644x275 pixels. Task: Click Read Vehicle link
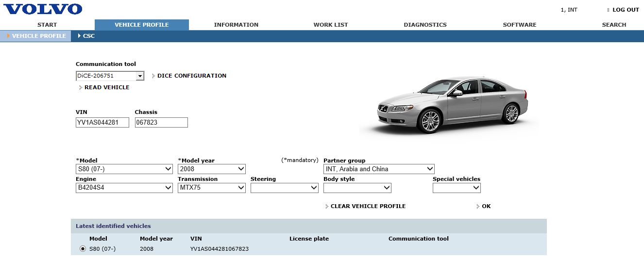pos(107,87)
